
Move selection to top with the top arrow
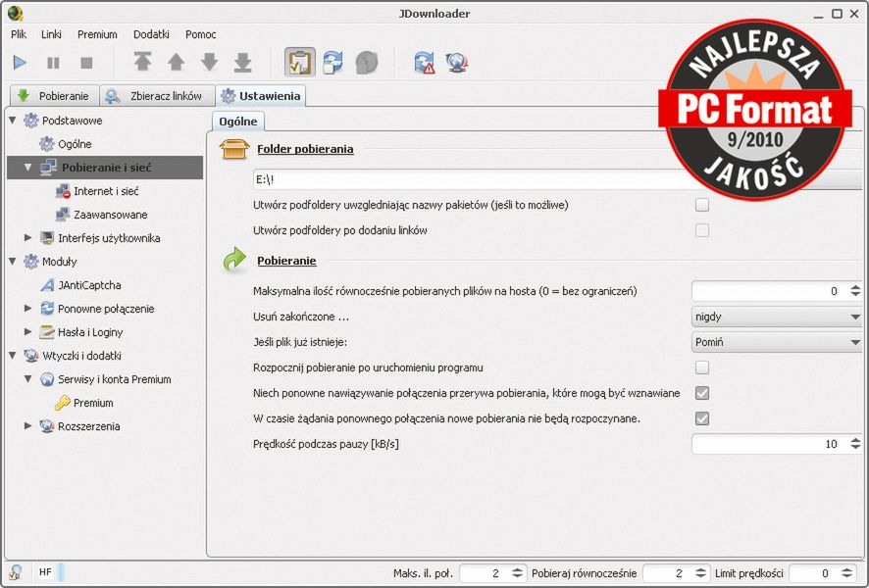[x=143, y=62]
